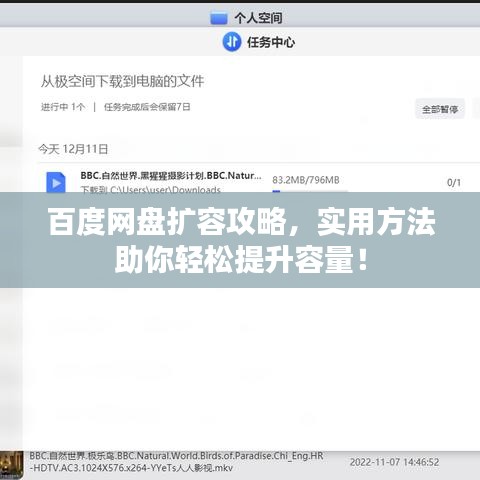Click the 今天 12月11日 date group header
Viewport: 480px width, 480px height.
coord(73,149)
